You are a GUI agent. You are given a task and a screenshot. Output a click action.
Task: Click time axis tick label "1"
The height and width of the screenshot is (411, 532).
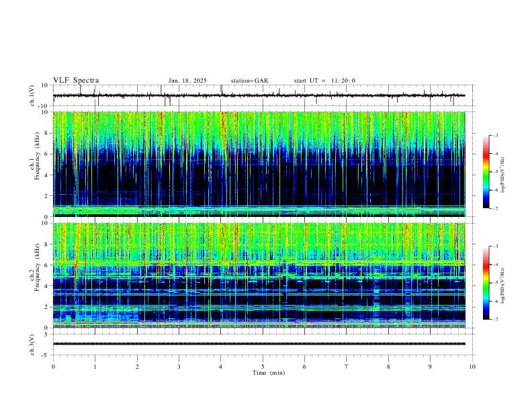95,367
